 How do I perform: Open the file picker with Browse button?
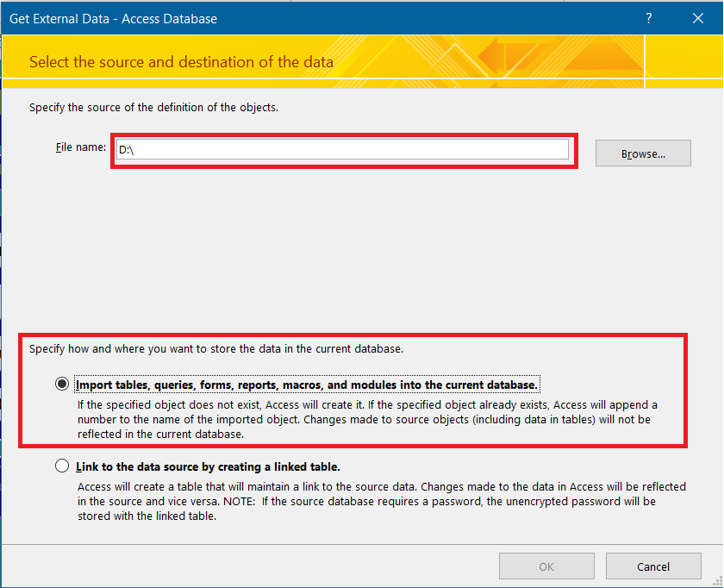643,153
